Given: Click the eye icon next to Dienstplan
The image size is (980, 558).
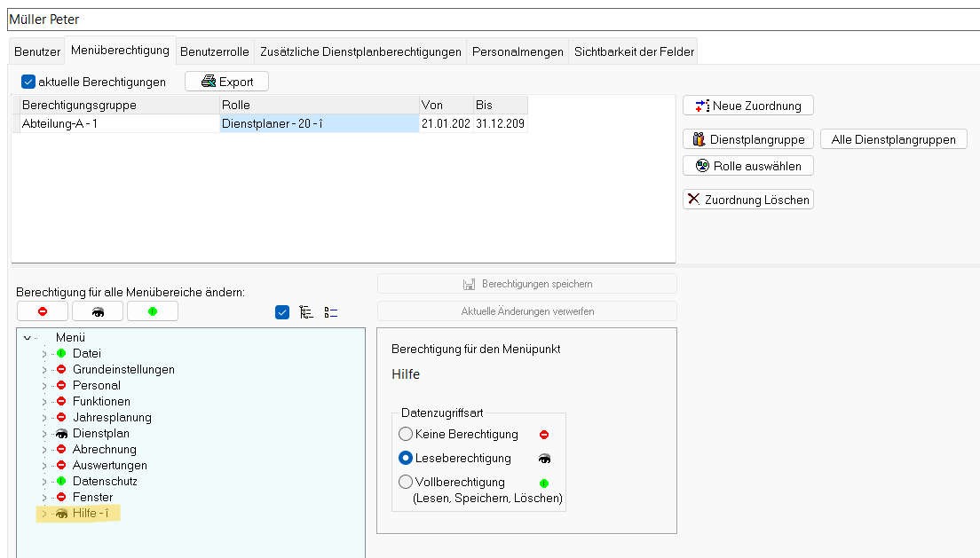Looking at the screenshot, I should pyautogui.click(x=61, y=434).
